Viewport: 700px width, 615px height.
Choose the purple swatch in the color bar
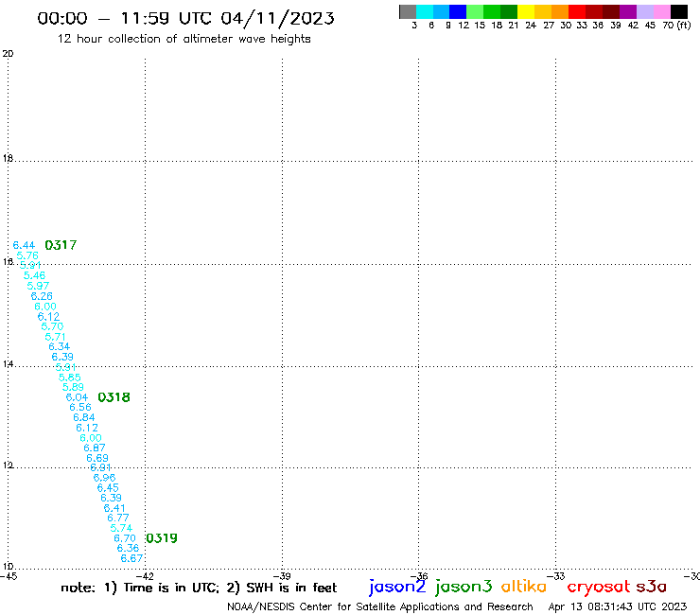point(628,11)
